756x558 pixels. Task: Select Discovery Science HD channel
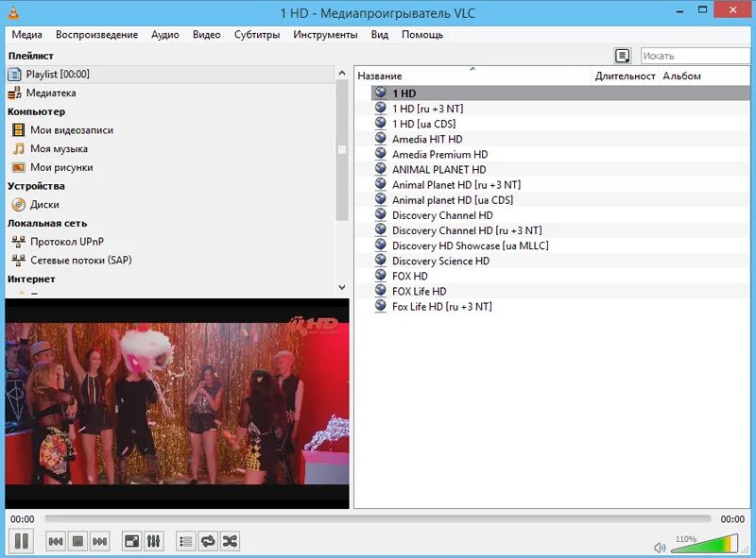point(560,262)
